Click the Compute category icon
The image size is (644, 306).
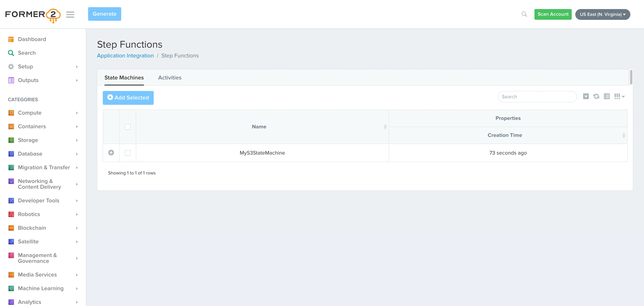point(11,113)
